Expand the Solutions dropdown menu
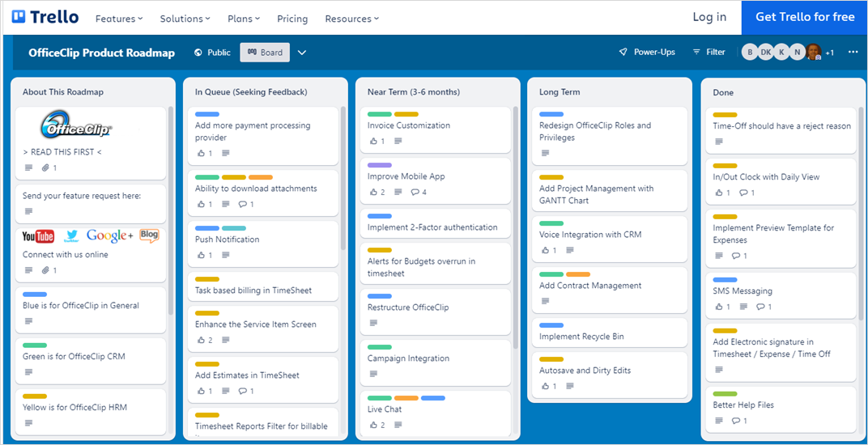 click(x=185, y=19)
